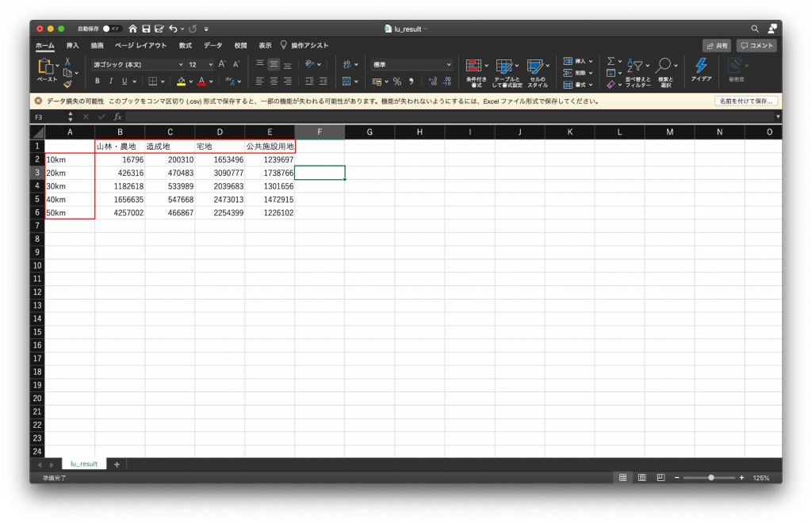The image size is (812, 523).
Task: Toggle align text right
Action: (287, 81)
